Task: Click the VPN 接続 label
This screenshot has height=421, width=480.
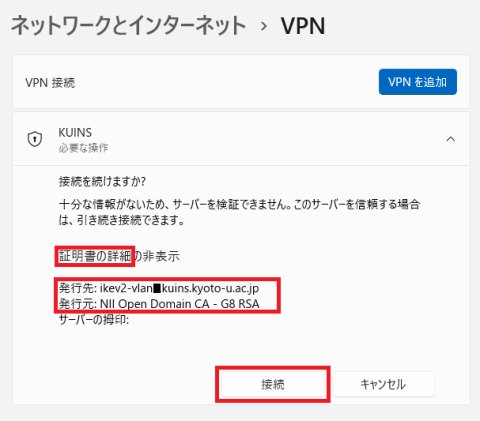Action: point(50,82)
